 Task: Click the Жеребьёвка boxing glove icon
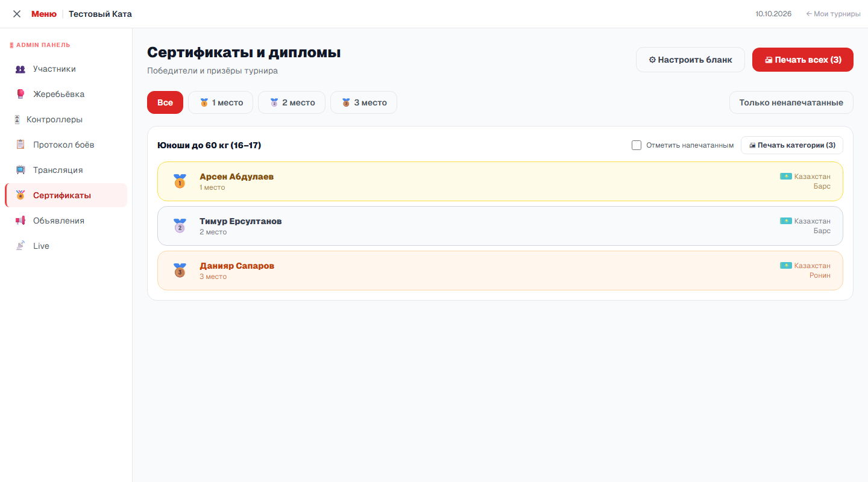pyautogui.click(x=20, y=95)
